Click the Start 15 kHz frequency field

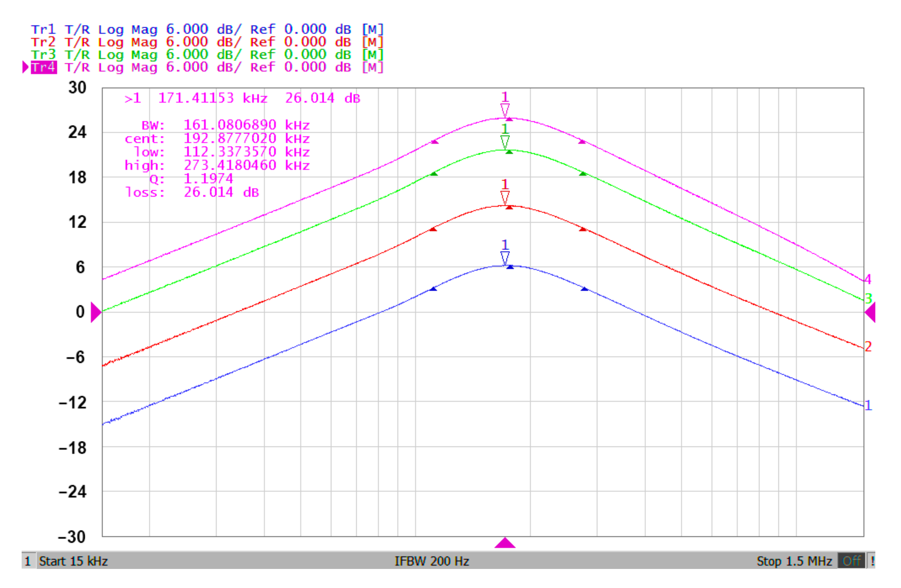(73, 561)
